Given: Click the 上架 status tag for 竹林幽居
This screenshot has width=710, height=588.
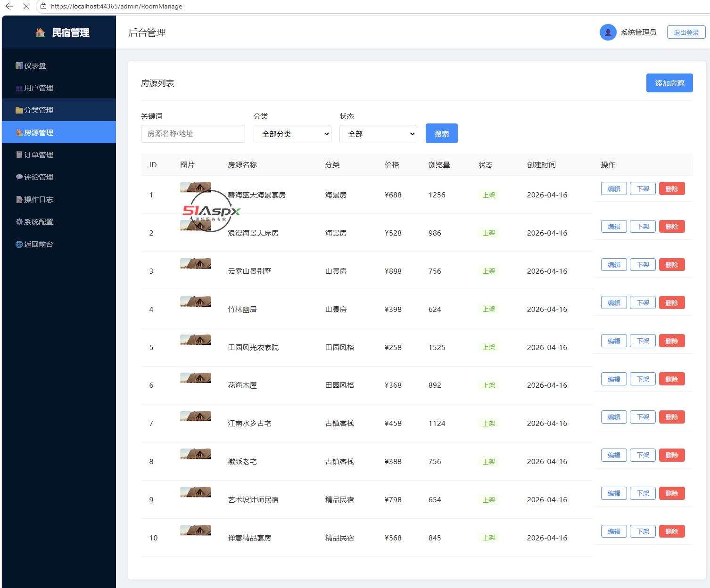Looking at the screenshot, I should pyautogui.click(x=489, y=310).
